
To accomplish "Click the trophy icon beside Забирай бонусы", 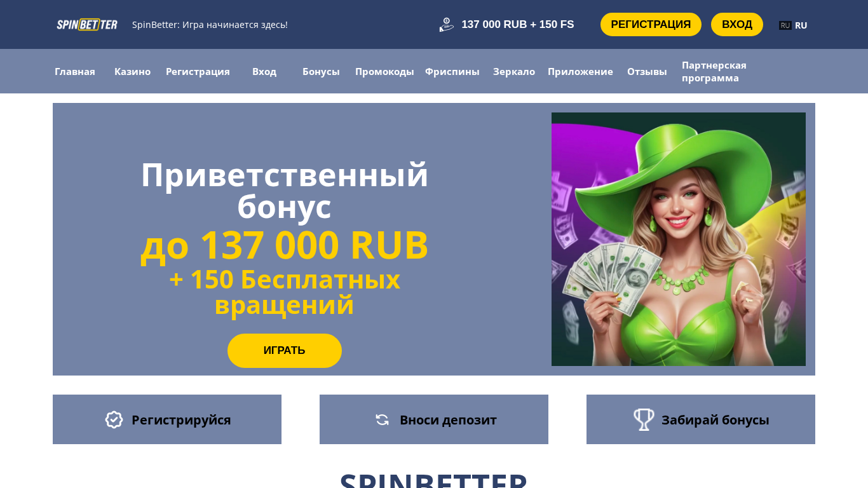I will pos(644,419).
